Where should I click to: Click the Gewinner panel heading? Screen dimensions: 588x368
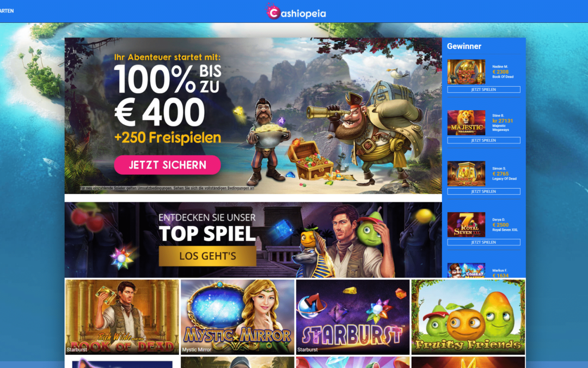coord(464,46)
